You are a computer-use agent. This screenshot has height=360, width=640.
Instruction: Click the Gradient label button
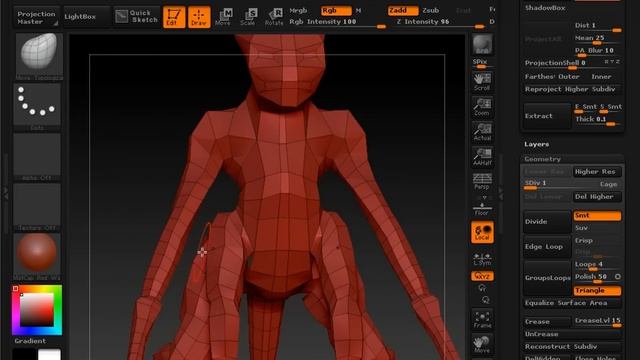(30, 341)
